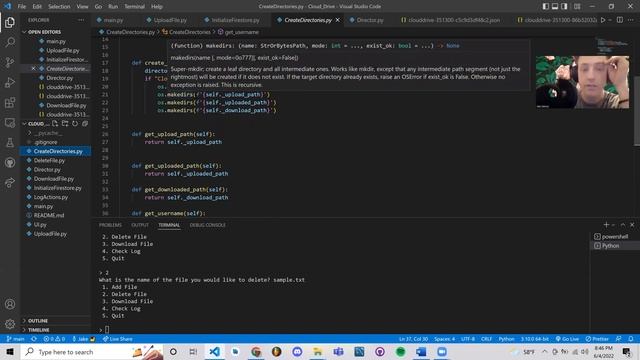Image resolution: width=640 pixels, height=360 pixels.
Task: Click the notifications bell in status bar
Action: [x=631, y=339]
